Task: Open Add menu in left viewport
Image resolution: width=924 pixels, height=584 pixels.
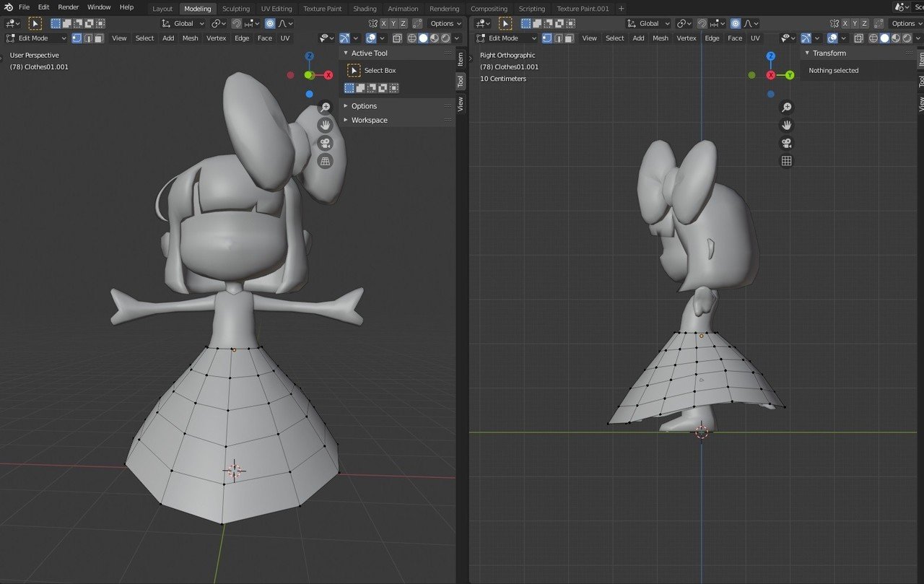Action: (x=168, y=38)
